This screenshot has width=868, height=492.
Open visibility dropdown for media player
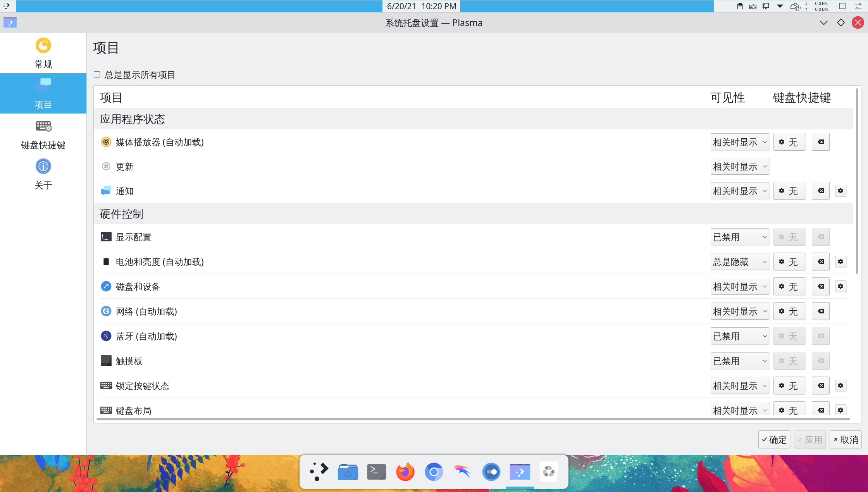pos(739,142)
